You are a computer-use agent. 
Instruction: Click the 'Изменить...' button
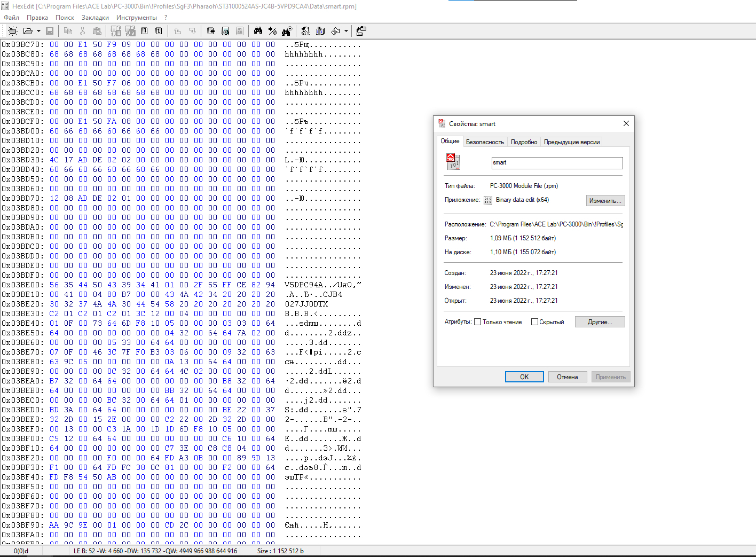[605, 201]
